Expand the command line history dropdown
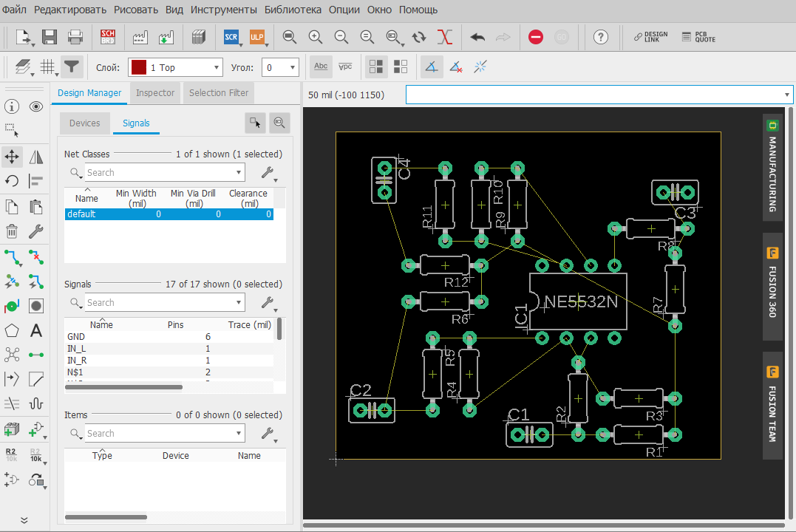796x532 pixels. (x=787, y=95)
